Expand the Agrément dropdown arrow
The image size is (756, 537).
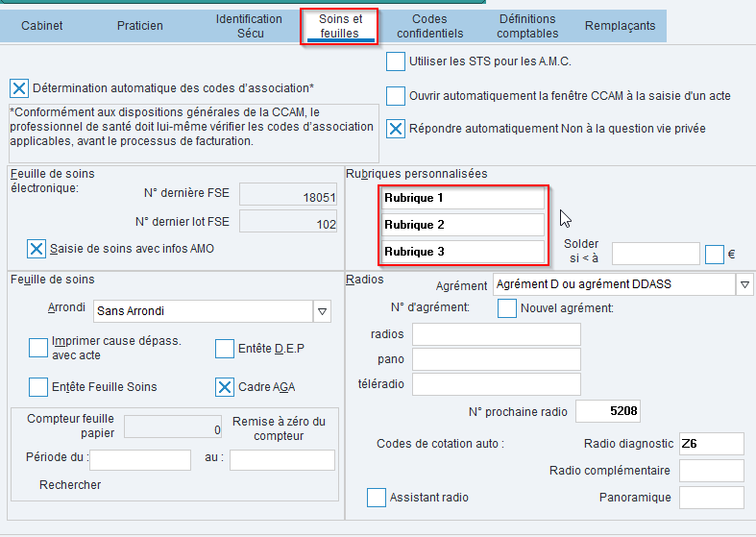coord(744,284)
